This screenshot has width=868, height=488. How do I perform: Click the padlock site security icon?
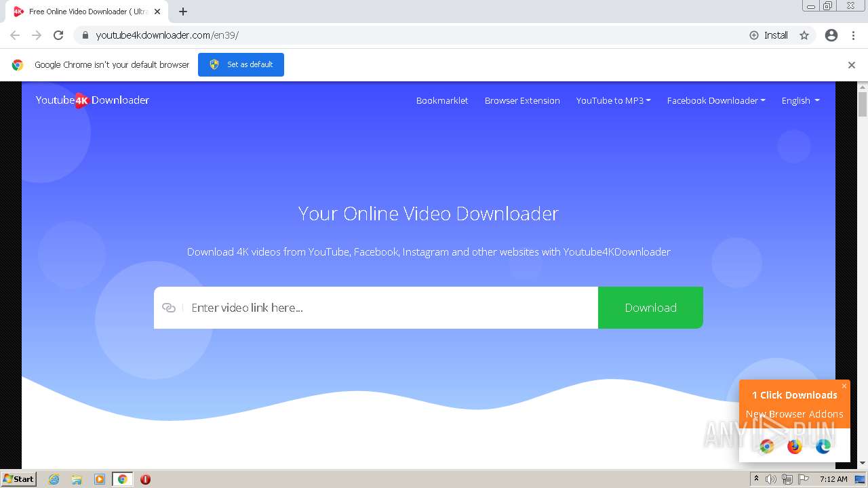pos(85,35)
